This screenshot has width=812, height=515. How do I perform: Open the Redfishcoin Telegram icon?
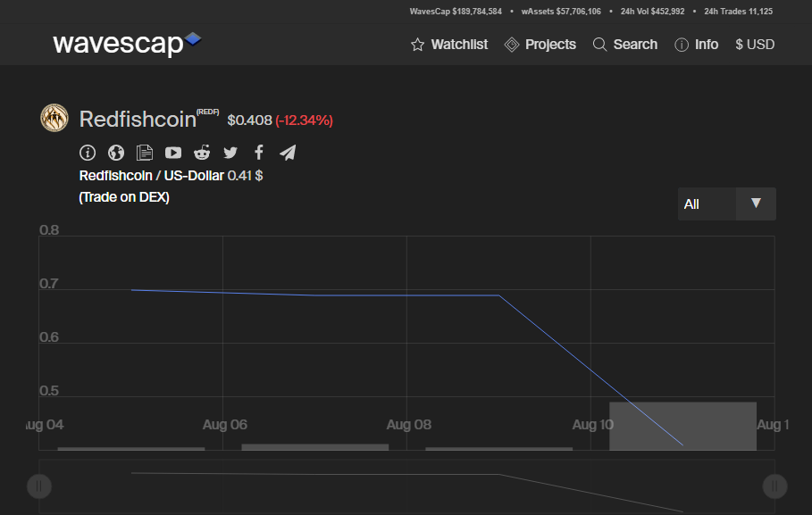click(x=288, y=153)
